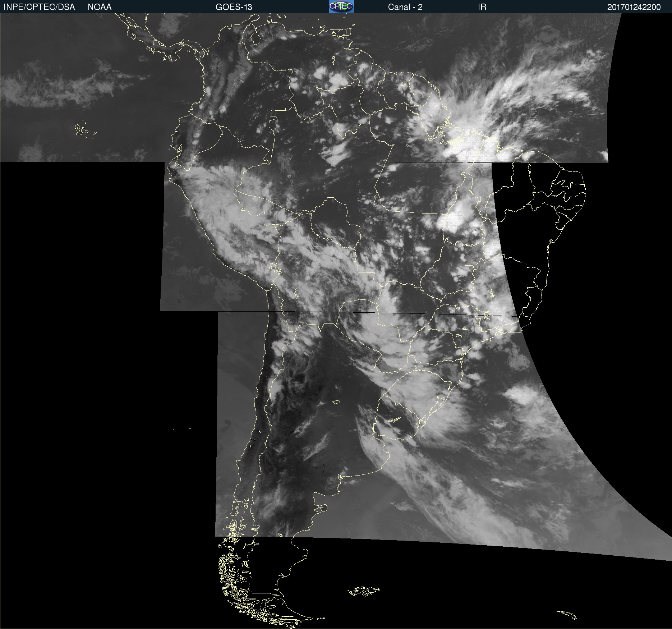Click the Canal - 2 label
672x629 pixels.
tap(405, 7)
